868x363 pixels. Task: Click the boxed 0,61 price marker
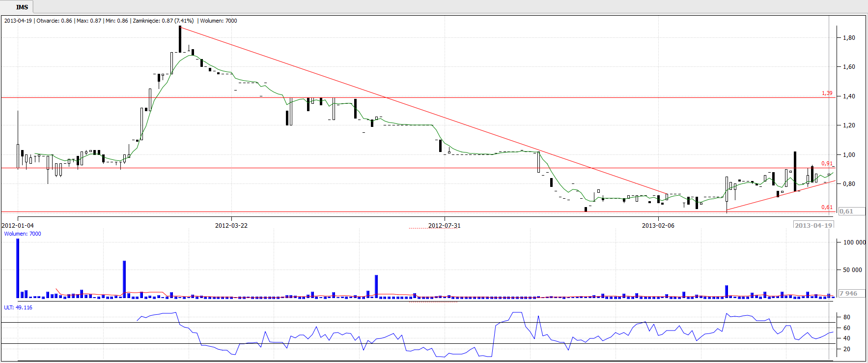tap(846, 212)
